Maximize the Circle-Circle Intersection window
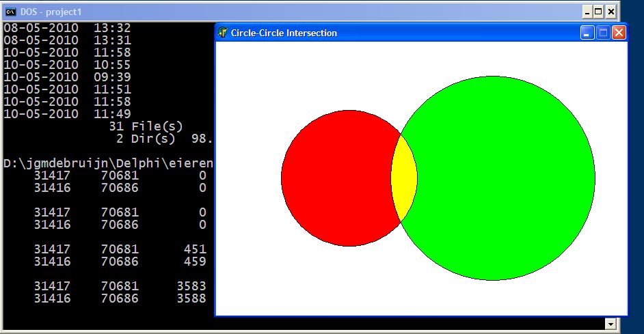 (x=603, y=33)
